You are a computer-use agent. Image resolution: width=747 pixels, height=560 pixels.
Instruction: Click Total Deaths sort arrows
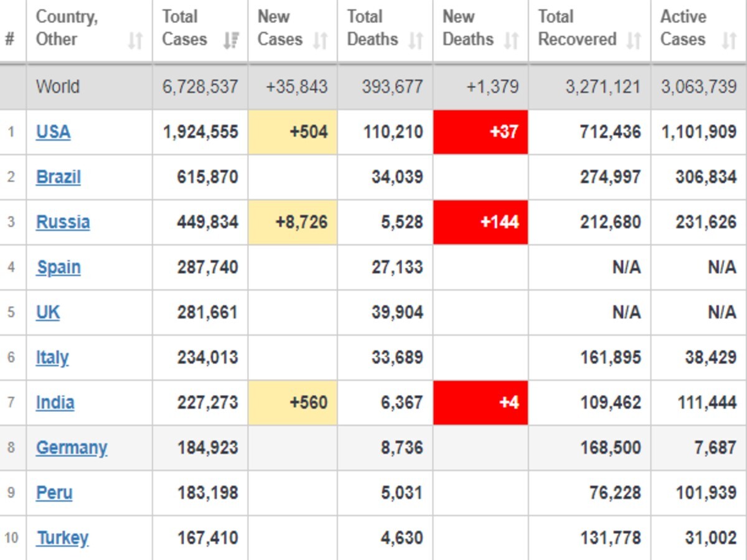pyautogui.click(x=415, y=41)
